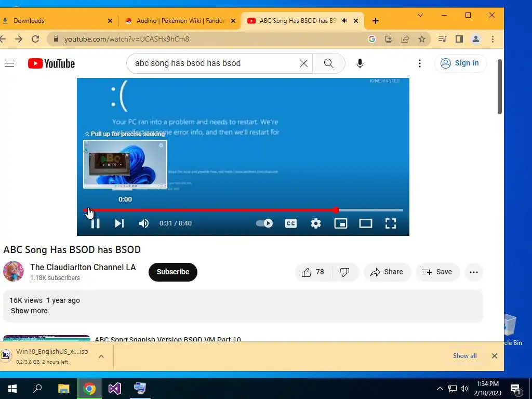
Task: Open Chrome profile avatar menu
Action: (476, 39)
